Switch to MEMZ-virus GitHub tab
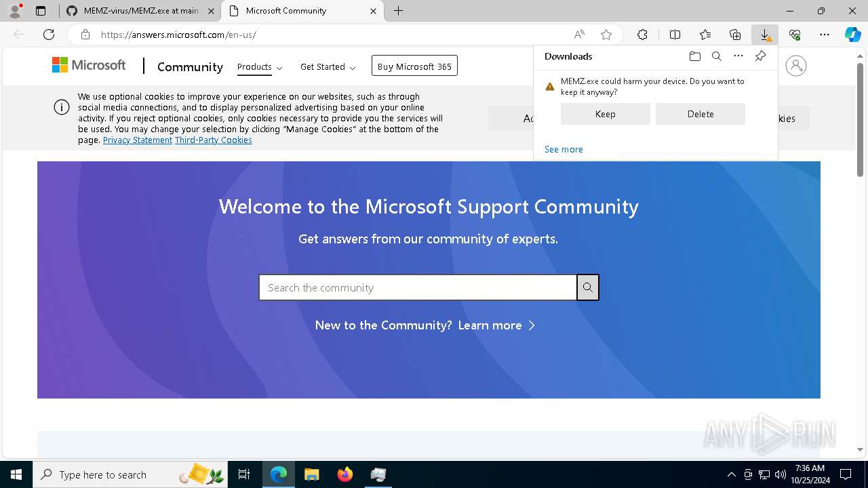 (140, 11)
